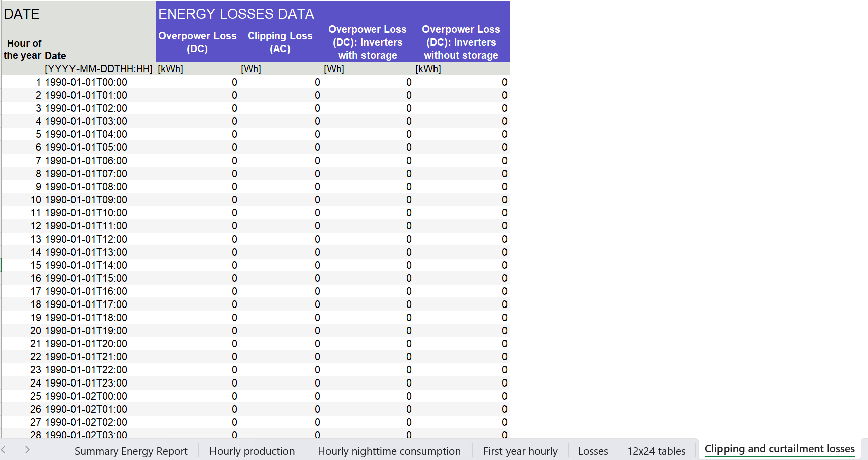This screenshot has height=460, width=868.
Task: Click the Clipping and curtailment losses tab
Action: pyautogui.click(x=779, y=449)
